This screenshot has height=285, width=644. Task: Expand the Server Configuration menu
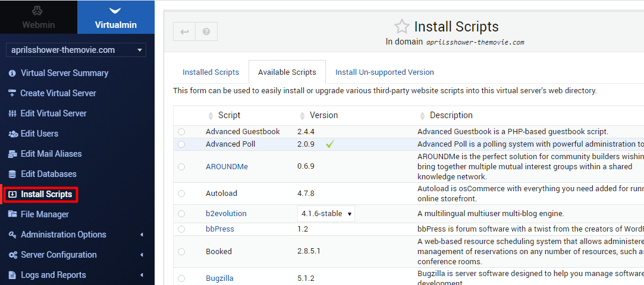pyautogui.click(x=142, y=255)
